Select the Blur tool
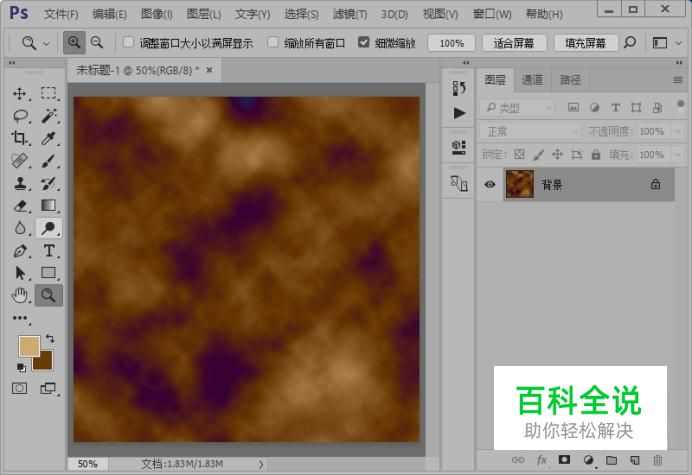The height and width of the screenshot is (475, 692). pos(19,228)
